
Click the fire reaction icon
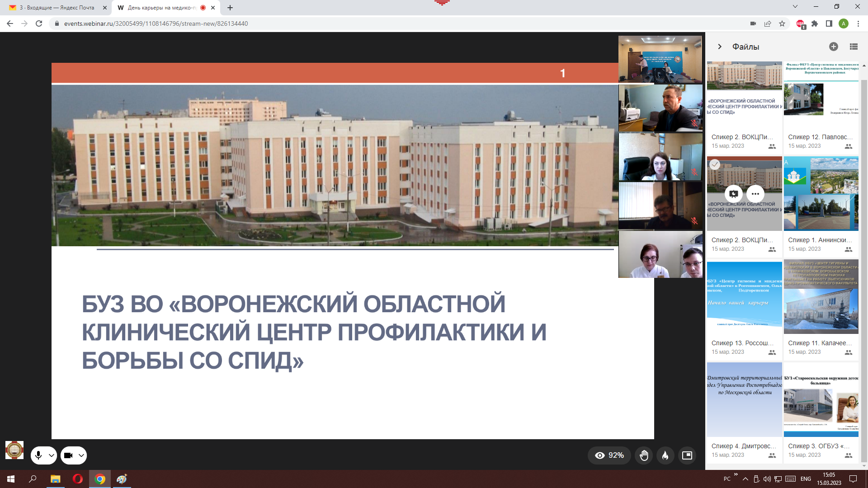665,455
